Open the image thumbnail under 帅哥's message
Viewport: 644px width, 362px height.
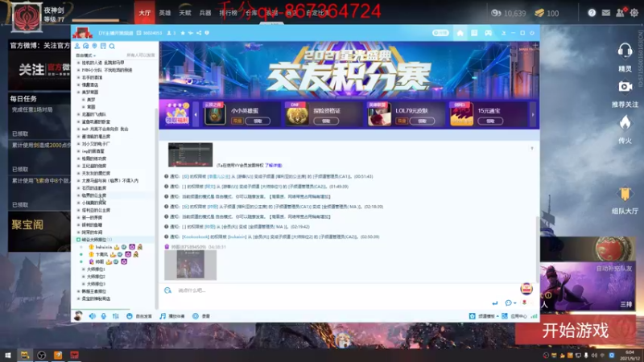coord(190,265)
